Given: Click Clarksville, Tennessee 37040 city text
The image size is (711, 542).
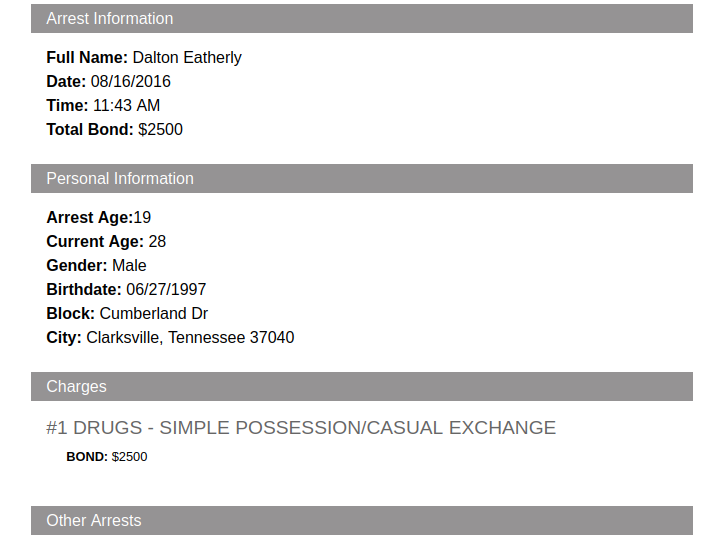Looking at the screenshot, I should pyautogui.click(x=190, y=338).
